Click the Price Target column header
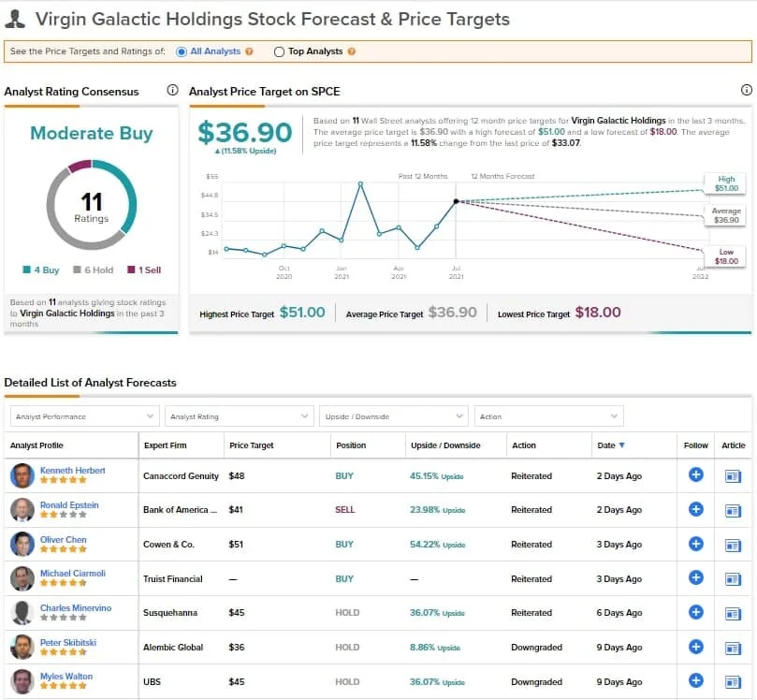The height and width of the screenshot is (700, 757). click(251, 445)
